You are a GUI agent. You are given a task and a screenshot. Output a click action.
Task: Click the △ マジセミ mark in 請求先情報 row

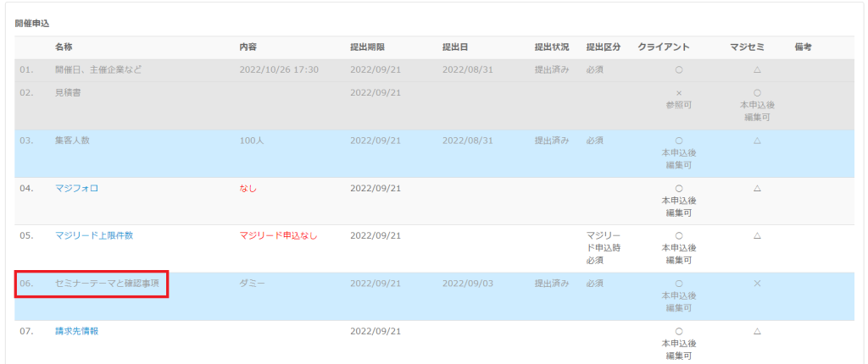pyautogui.click(x=757, y=331)
